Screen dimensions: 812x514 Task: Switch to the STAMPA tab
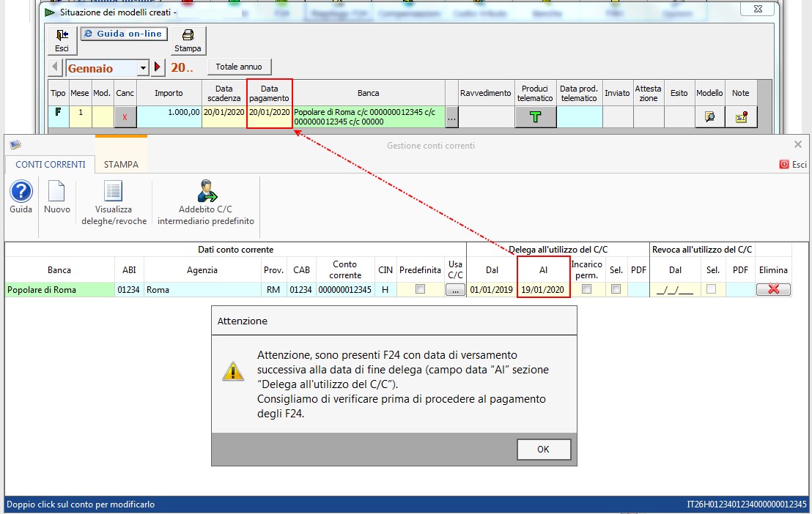(121, 165)
